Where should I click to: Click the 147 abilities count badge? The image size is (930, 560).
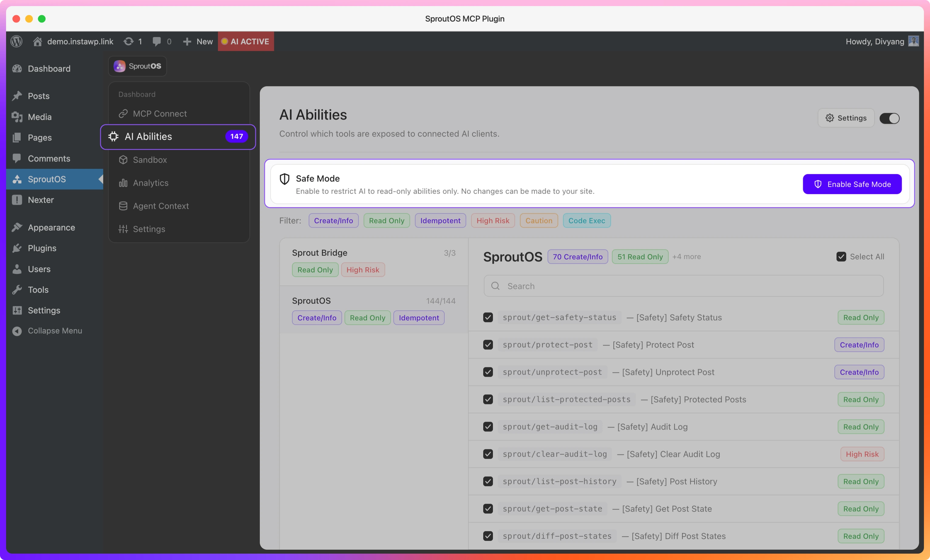236,137
